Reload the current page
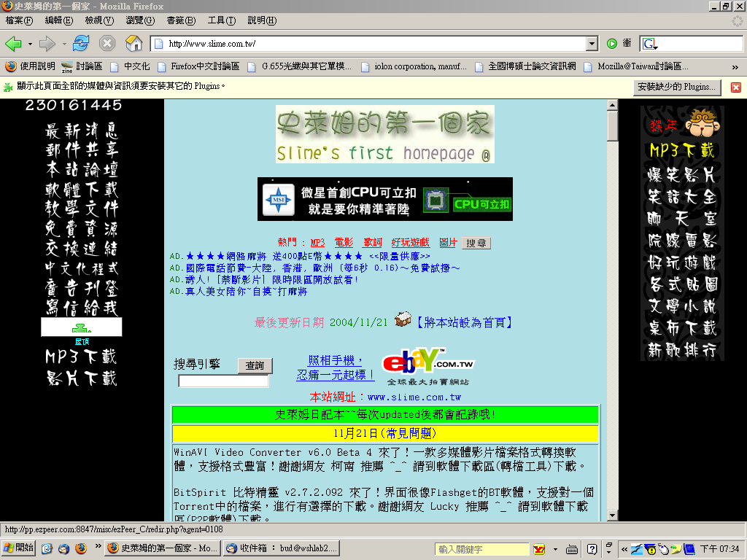 81,43
